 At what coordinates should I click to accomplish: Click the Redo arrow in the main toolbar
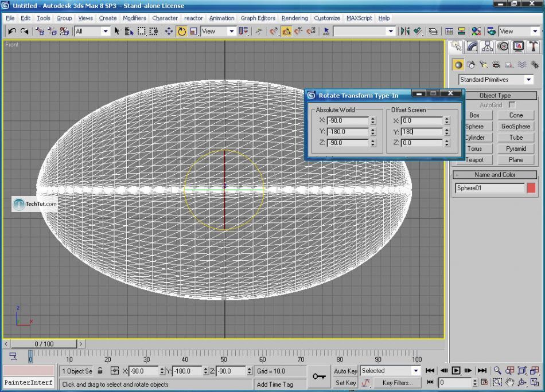point(24,32)
